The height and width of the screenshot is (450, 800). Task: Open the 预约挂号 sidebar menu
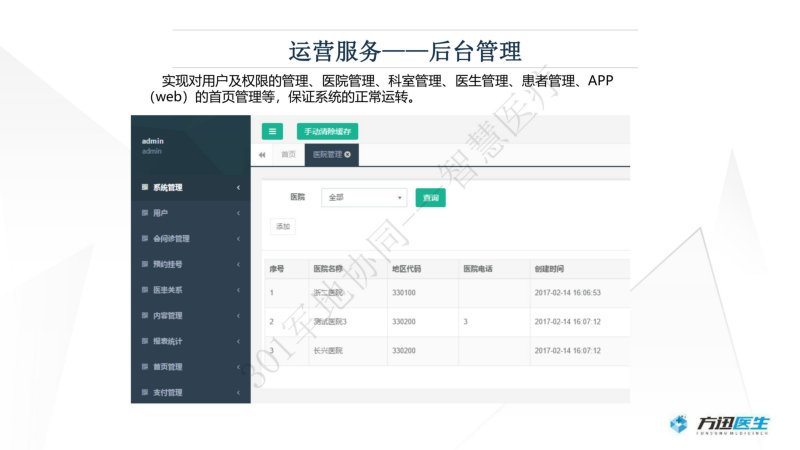191,264
